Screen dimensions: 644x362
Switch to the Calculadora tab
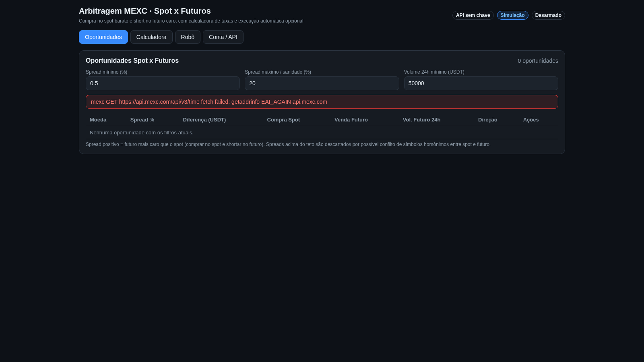[x=151, y=37]
